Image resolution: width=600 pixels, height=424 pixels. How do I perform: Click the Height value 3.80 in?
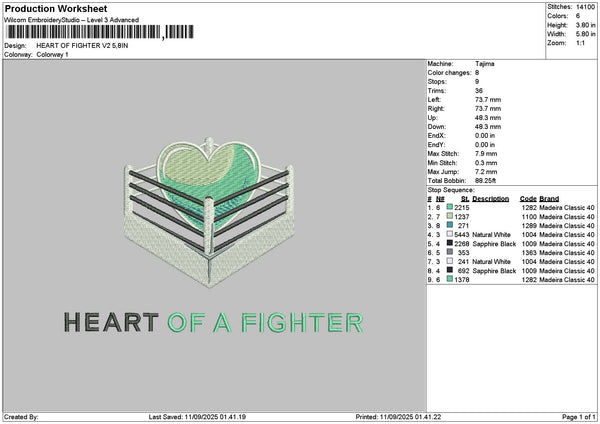[585, 25]
